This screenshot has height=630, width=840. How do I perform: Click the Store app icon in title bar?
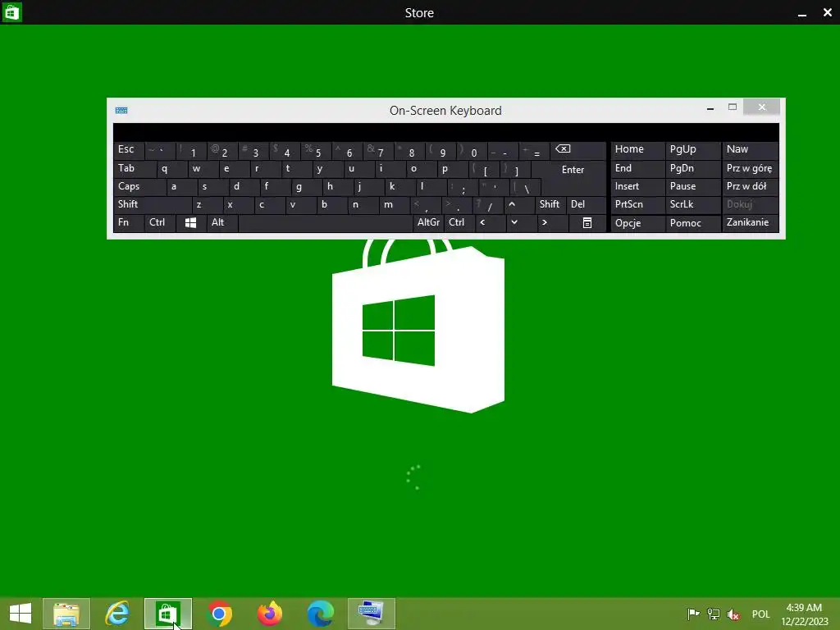pyautogui.click(x=11, y=12)
